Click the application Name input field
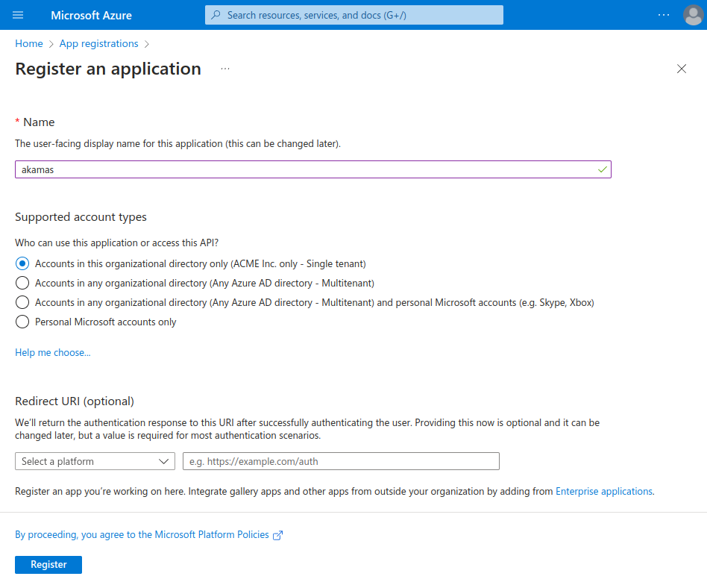 click(306, 169)
